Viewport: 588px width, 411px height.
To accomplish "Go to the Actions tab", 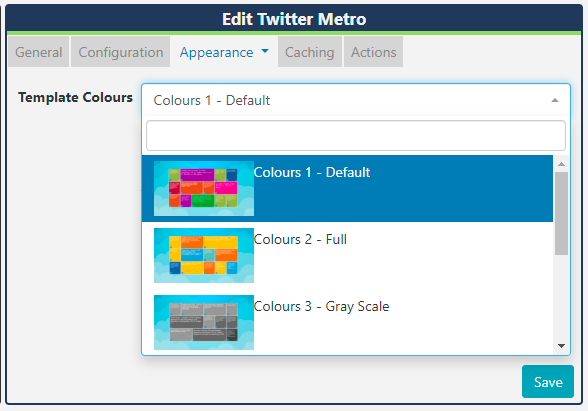I will 374,52.
